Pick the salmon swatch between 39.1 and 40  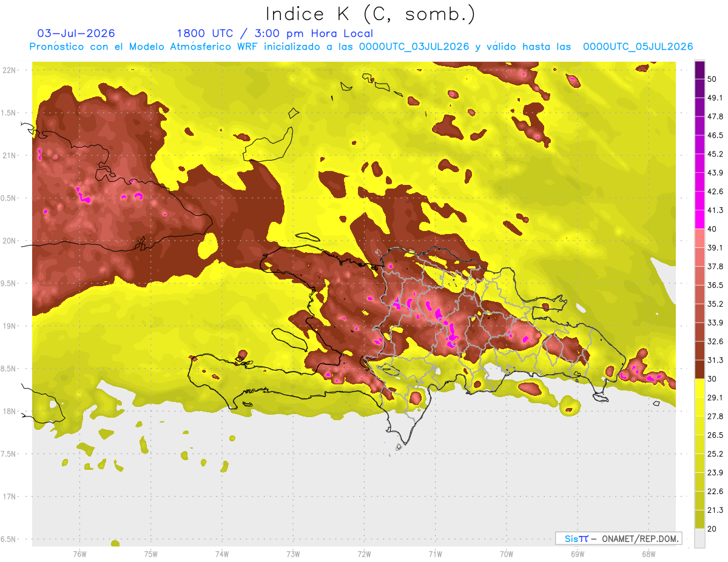coord(699,238)
